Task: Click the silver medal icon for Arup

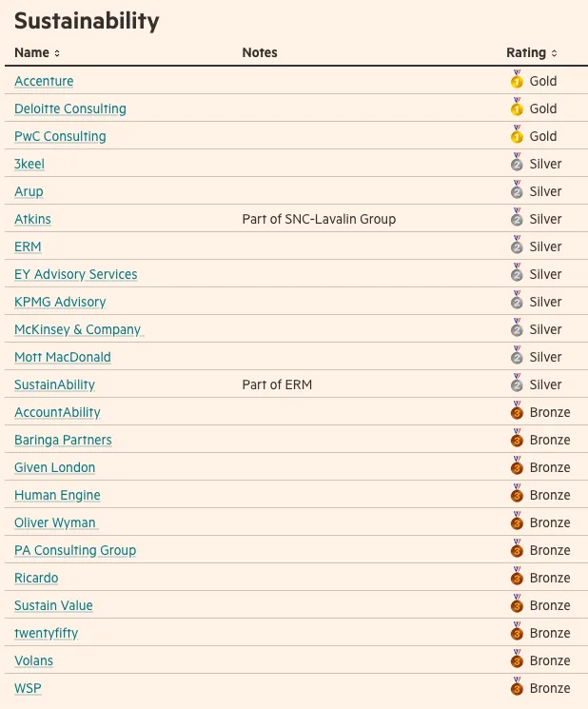Action: [x=517, y=189]
